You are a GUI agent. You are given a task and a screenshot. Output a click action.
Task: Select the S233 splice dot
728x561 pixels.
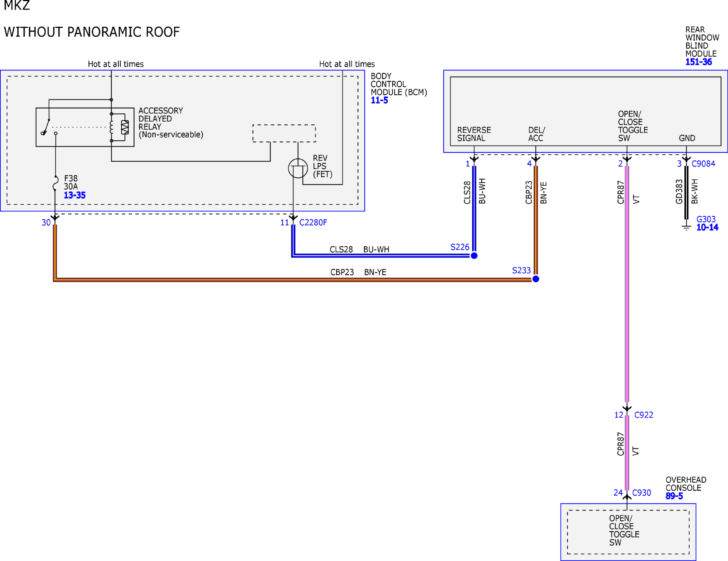tap(536, 279)
